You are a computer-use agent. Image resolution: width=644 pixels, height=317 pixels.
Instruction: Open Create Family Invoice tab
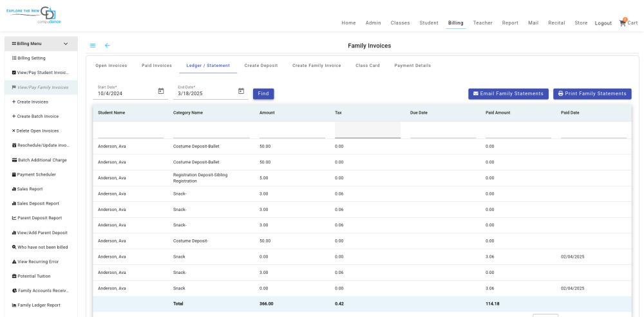point(317,66)
